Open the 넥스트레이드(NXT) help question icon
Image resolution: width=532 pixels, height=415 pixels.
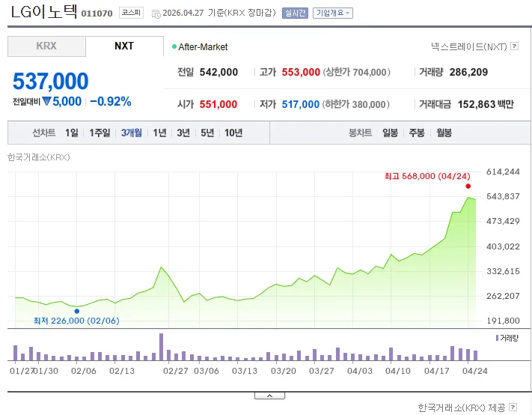pyautogui.click(x=514, y=46)
